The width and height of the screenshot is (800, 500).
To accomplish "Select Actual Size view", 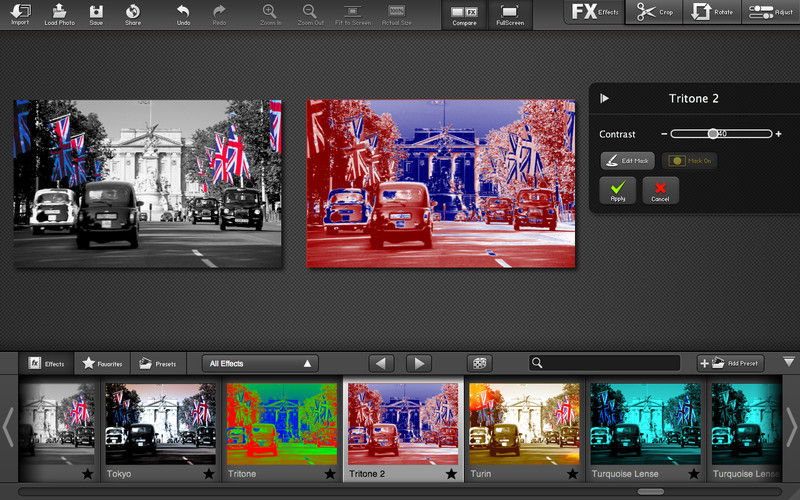I will point(396,14).
